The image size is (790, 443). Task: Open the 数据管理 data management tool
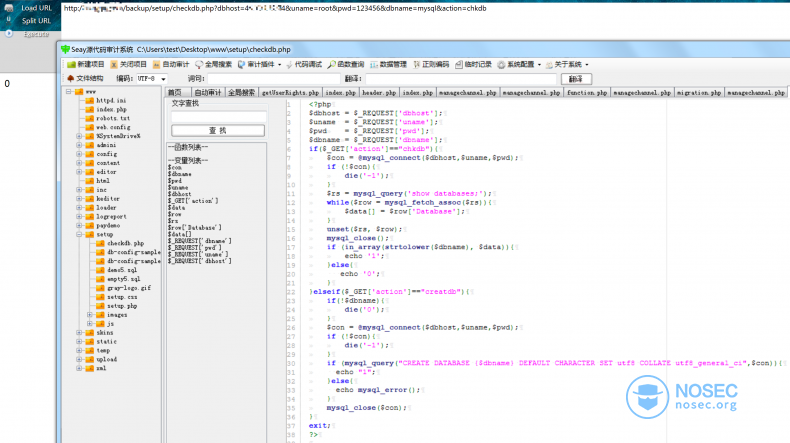click(x=388, y=65)
